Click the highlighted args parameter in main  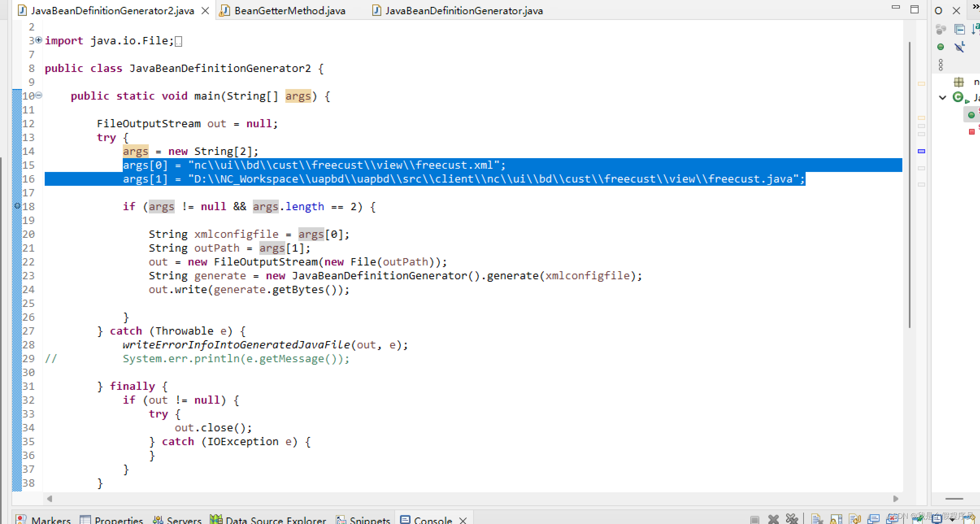298,96
